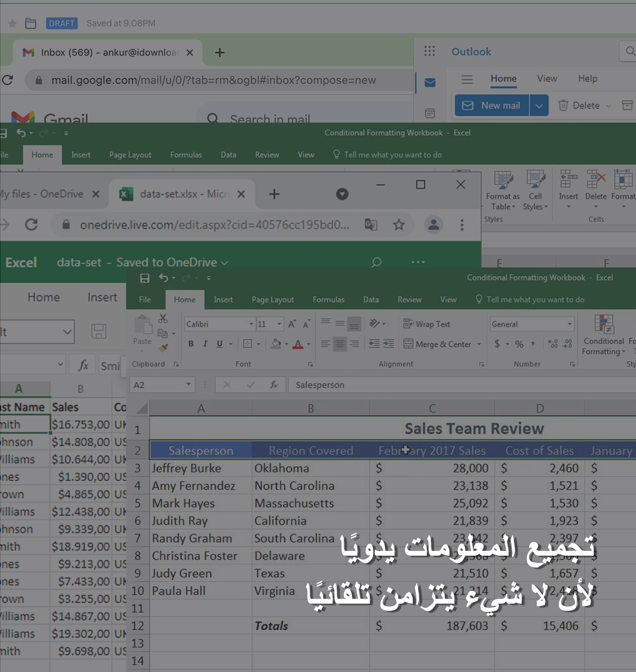Decrease font size with the small A icon
This screenshot has height=672, width=636.
(x=306, y=324)
